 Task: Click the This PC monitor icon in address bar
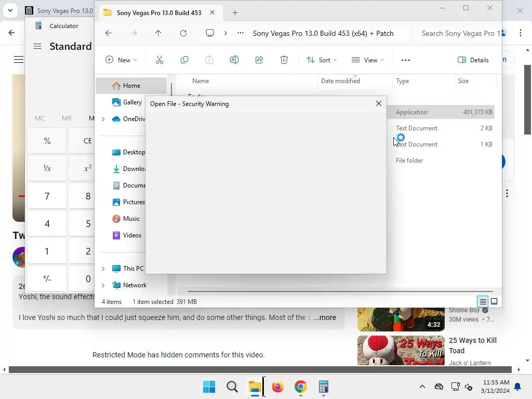click(x=210, y=33)
